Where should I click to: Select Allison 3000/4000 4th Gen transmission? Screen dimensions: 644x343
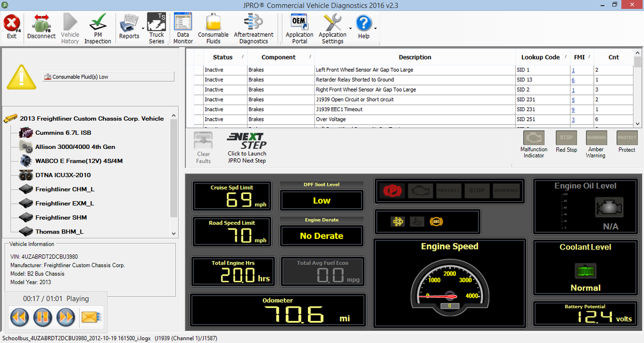(x=75, y=147)
